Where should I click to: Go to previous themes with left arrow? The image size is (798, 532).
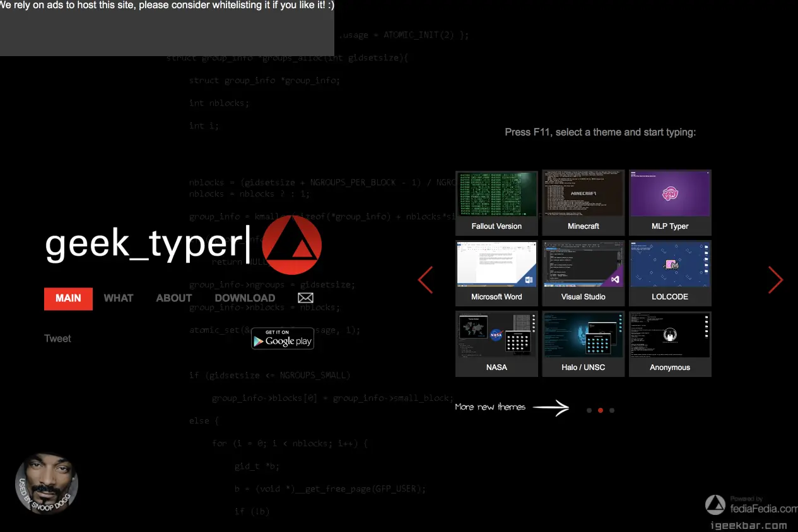point(426,280)
